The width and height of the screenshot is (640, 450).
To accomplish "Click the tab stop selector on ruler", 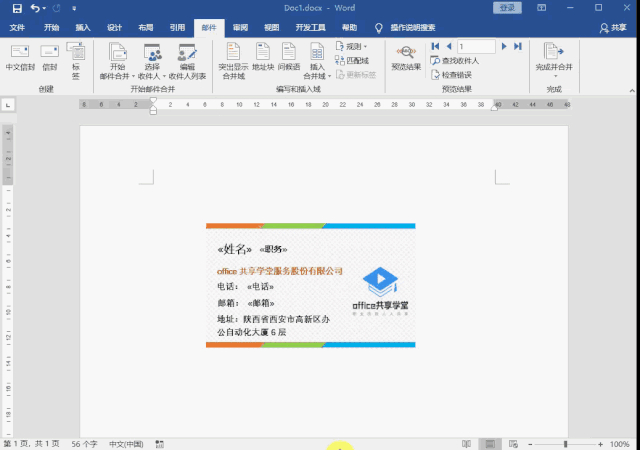I will coord(8,105).
